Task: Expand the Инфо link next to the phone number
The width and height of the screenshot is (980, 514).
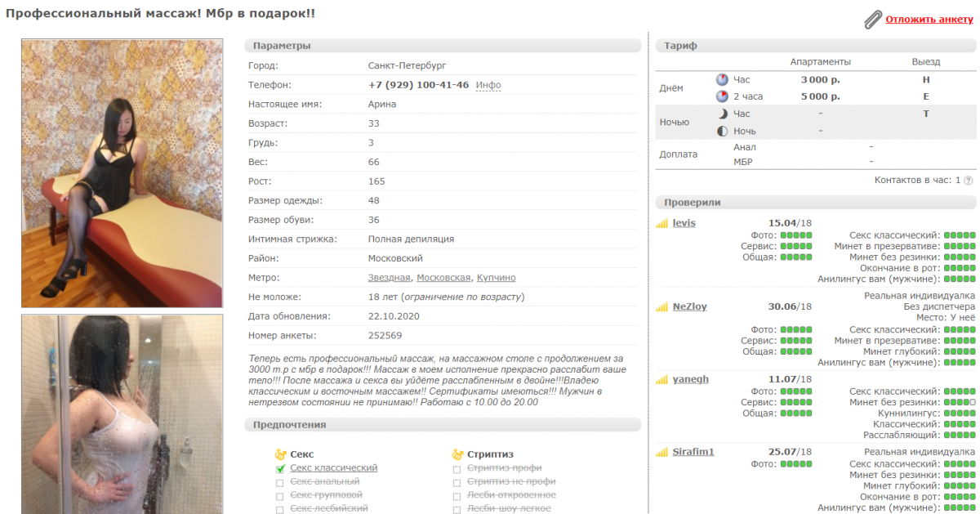Action: point(488,85)
